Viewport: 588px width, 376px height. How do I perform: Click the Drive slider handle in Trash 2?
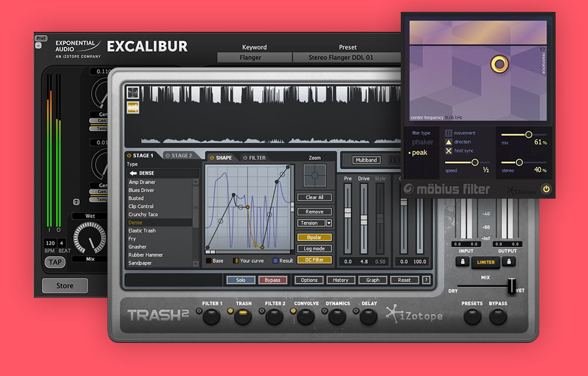(364, 220)
